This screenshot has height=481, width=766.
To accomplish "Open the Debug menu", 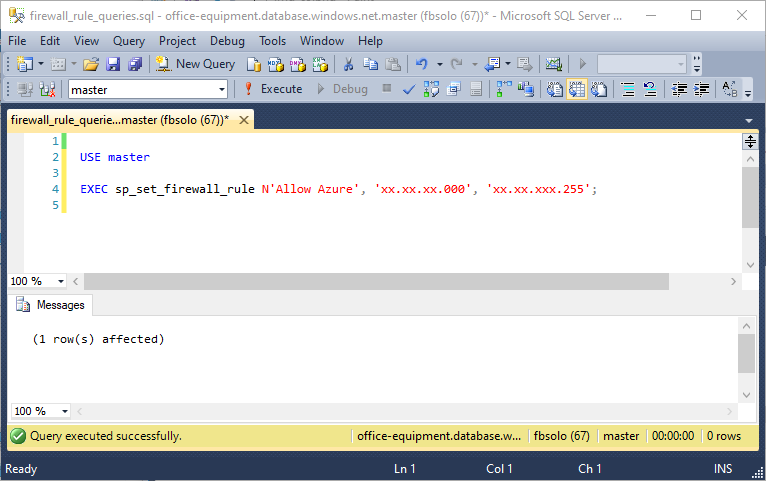I will pos(227,41).
